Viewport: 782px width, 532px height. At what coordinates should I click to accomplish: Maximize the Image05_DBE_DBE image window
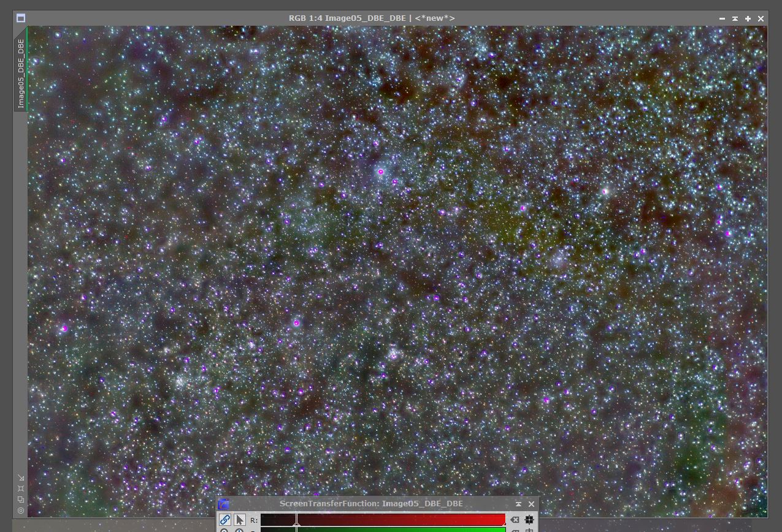[748, 18]
